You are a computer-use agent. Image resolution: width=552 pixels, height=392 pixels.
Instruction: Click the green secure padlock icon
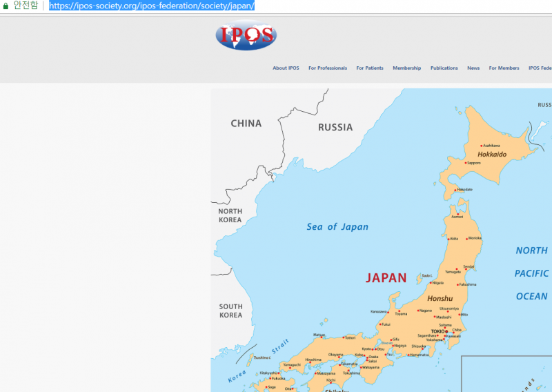(x=6, y=6)
